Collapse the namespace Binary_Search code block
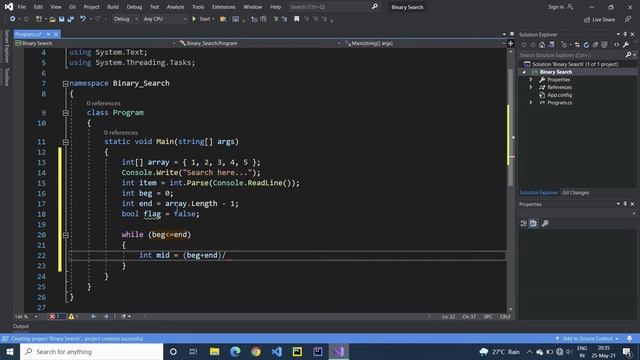 tap(65, 84)
